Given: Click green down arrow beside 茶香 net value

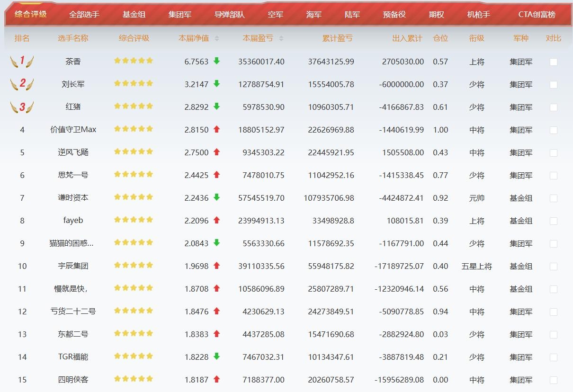Looking at the screenshot, I should [216, 61].
